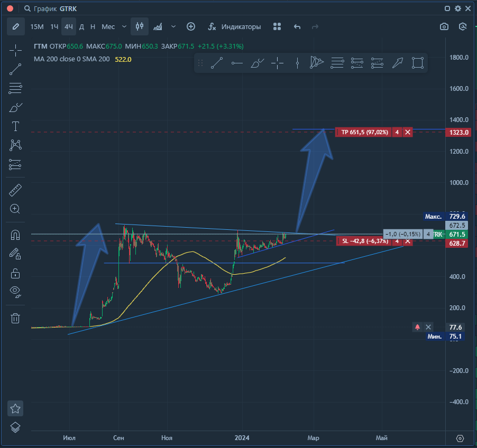Select trend line in floating toolbar
Image resolution: width=477 pixels, height=448 pixels.
coord(217,63)
